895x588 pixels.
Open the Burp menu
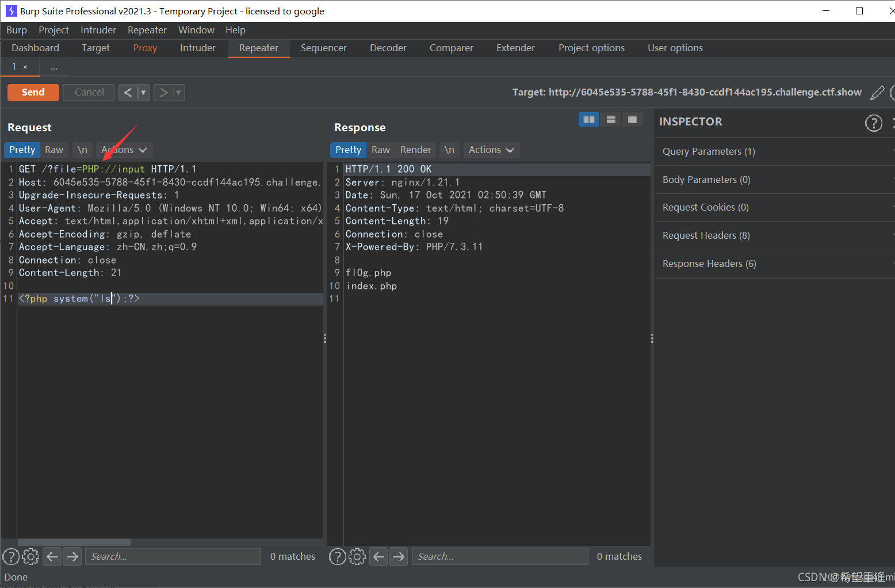17,30
